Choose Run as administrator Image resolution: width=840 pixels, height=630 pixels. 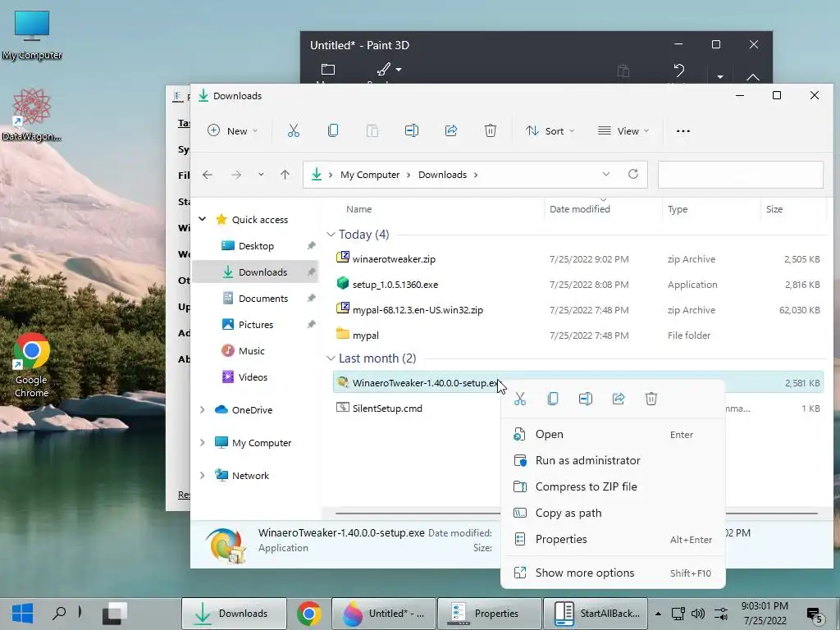coord(613,461)
